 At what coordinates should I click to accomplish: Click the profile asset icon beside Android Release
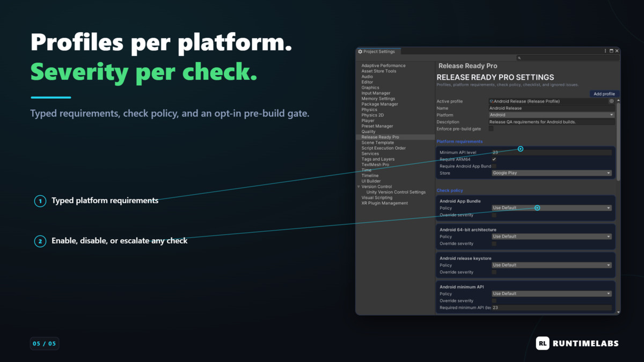pyautogui.click(x=492, y=101)
